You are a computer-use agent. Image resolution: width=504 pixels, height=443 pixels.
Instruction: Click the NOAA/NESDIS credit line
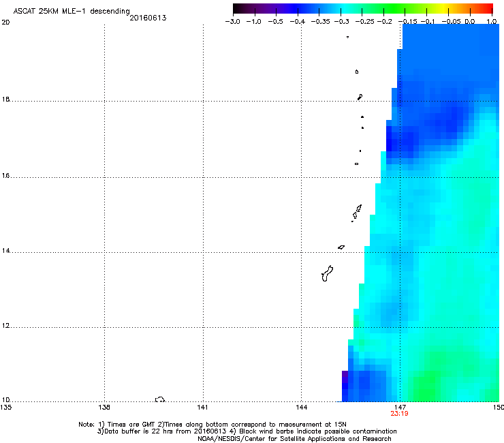(x=294, y=439)
